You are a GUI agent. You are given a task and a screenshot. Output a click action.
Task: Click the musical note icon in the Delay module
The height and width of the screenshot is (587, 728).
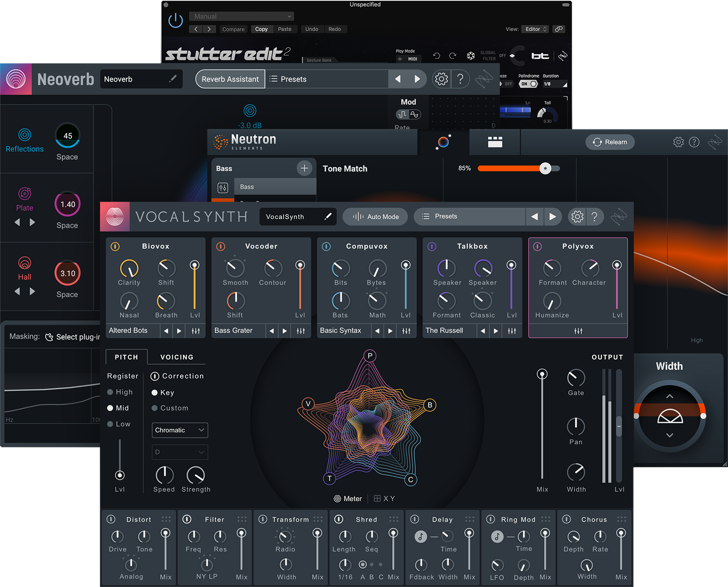420,536
